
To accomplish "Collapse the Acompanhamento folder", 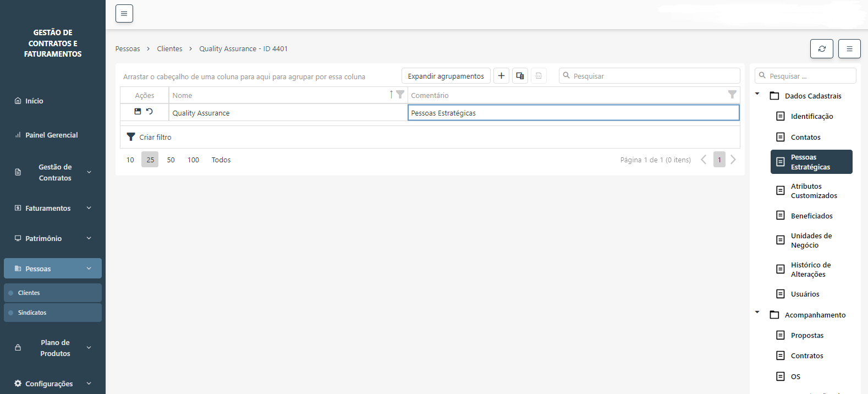I will (x=757, y=313).
